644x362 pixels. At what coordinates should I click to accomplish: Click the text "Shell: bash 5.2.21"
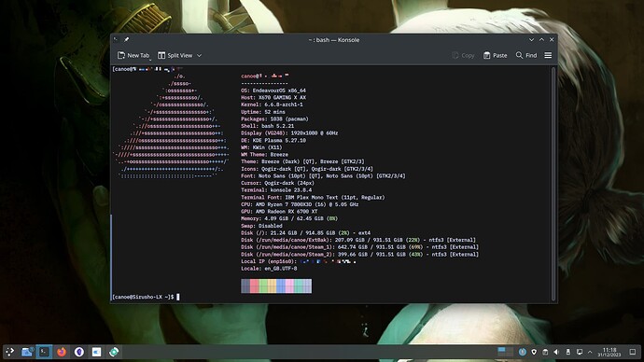point(267,126)
